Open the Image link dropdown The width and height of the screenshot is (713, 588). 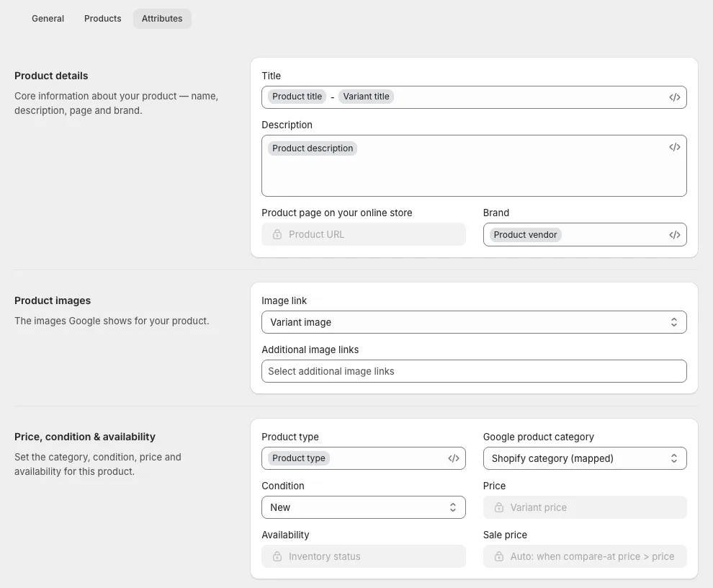474,322
